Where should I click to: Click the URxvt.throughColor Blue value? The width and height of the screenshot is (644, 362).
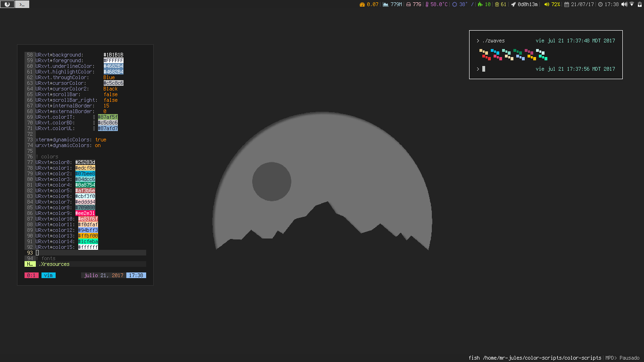click(x=109, y=78)
